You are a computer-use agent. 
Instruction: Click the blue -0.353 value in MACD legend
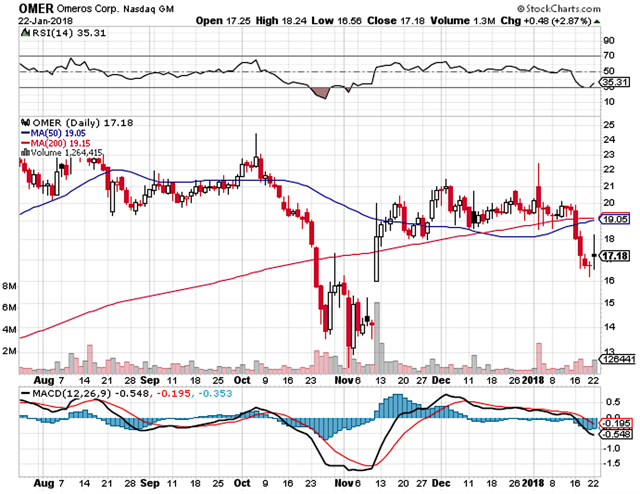pyautogui.click(x=214, y=394)
